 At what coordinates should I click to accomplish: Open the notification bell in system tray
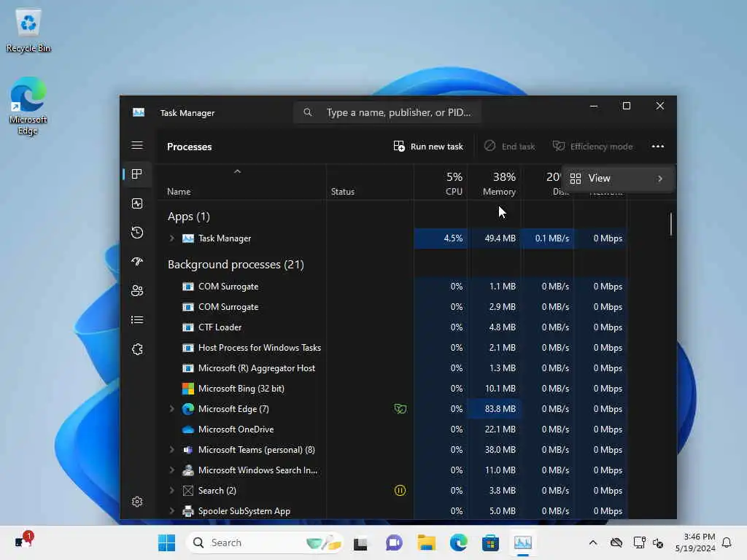click(x=727, y=542)
